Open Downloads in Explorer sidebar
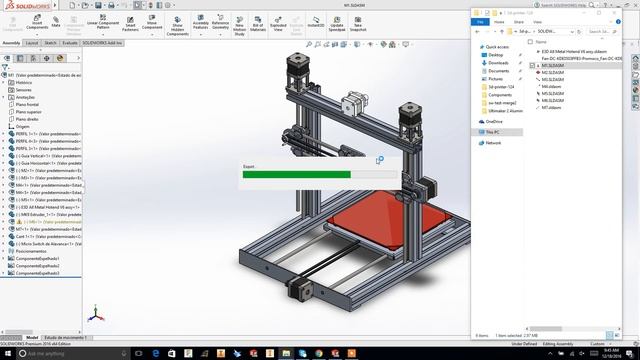The image size is (640, 360). point(498,63)
